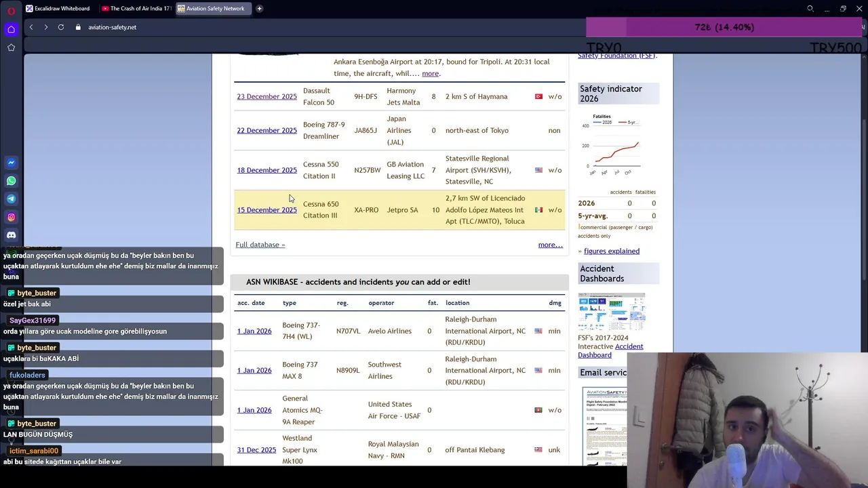Open the bookmarks star icon in sidebar

click(11, 47)
